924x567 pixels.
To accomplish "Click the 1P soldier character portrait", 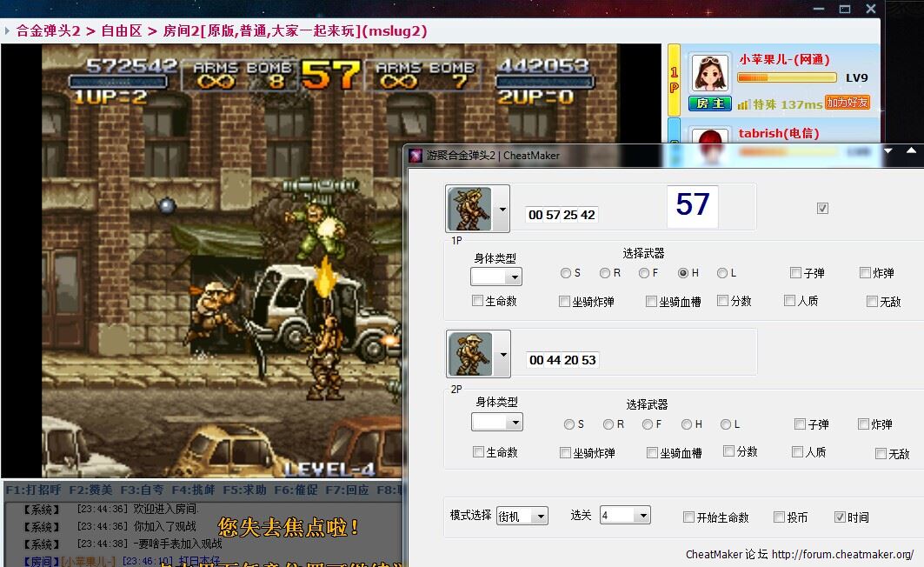I will (x=469, y=209).
